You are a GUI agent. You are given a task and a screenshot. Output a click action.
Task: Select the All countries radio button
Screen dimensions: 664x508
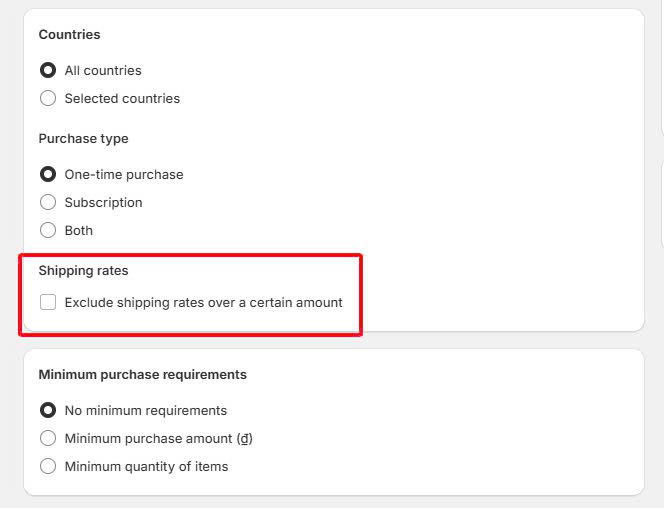click(48, 70)
